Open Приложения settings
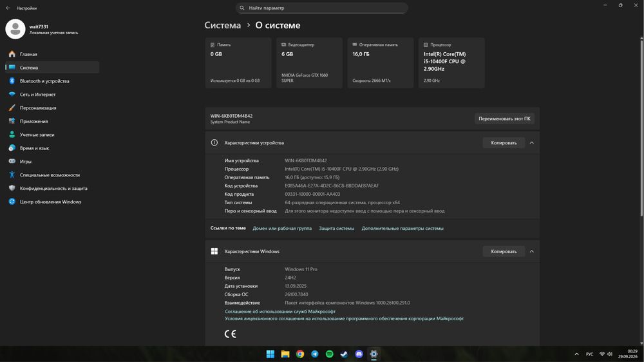The height and width of the screenshot is (362, 644). click(x=52, y=121)
